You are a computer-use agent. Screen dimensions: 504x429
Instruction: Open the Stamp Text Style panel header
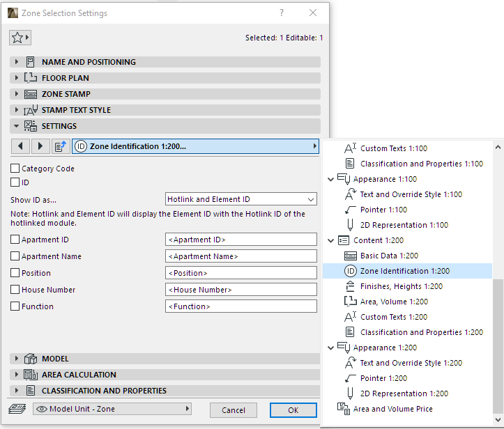point(165,110)
